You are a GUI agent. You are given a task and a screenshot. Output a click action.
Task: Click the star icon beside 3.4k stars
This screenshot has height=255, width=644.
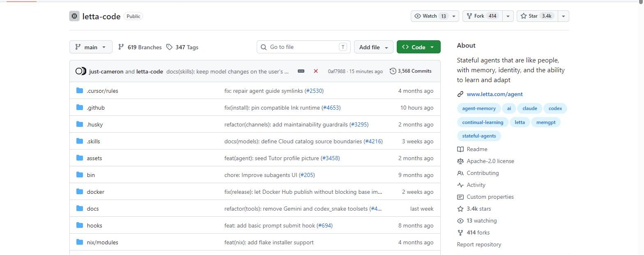tap(460, 209)
